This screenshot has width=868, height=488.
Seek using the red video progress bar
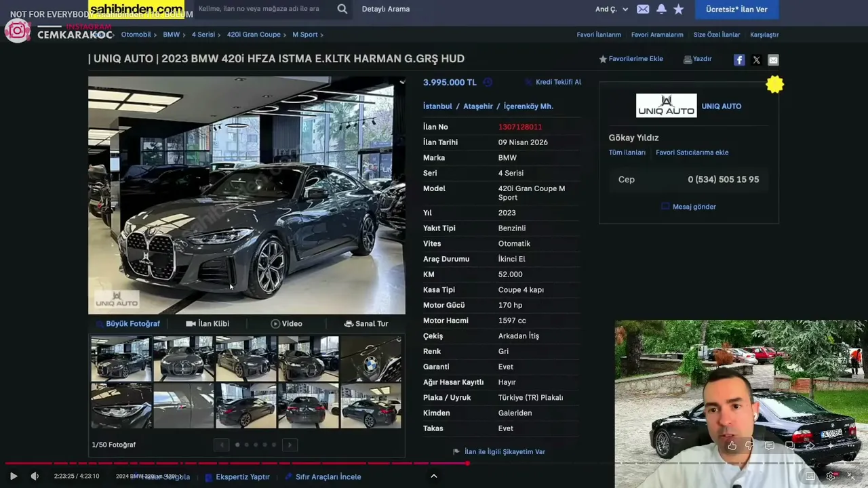pos(434,464)
